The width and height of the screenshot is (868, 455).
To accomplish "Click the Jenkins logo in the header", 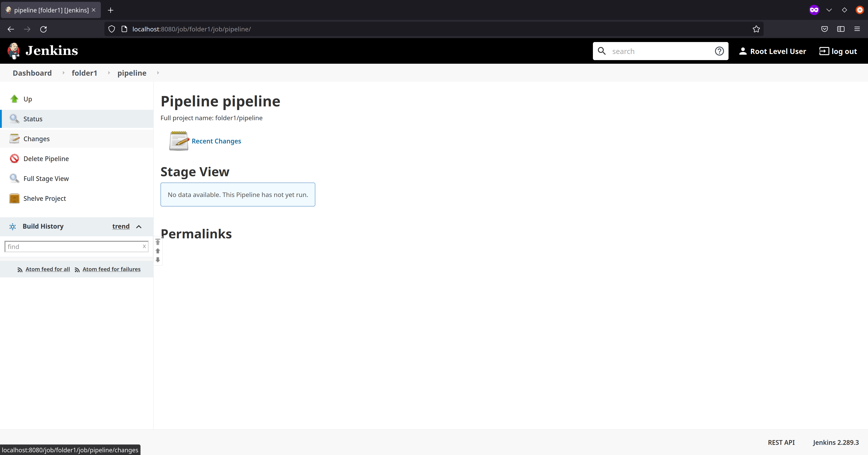I will point(14,51).
